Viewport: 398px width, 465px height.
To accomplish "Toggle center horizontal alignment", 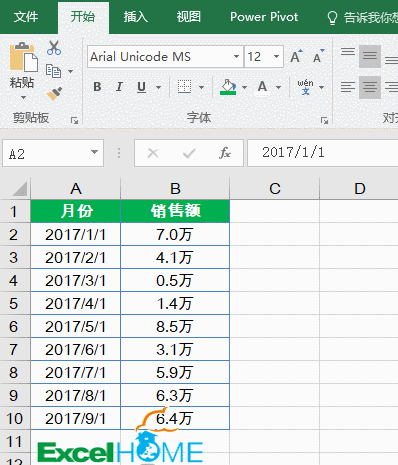I will [x=370, y=87].
